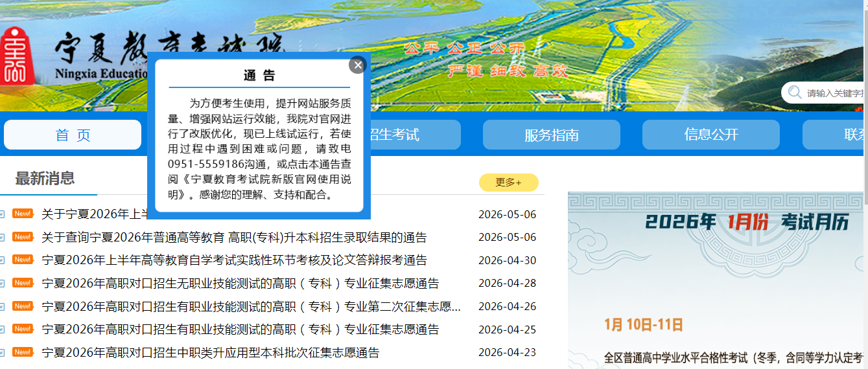Open the notice text inside 通告 popup

pyautogui.click(x=259, y=149)
